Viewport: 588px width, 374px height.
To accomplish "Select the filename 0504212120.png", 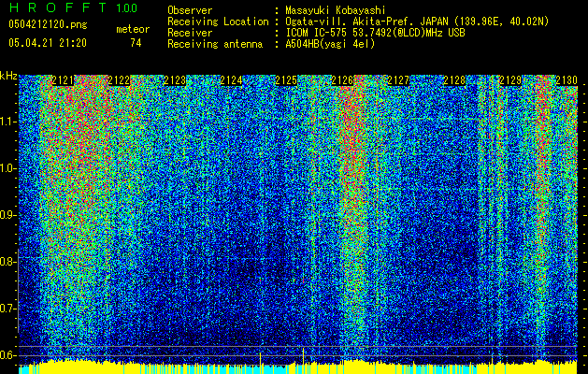I will tap(48, 24).
